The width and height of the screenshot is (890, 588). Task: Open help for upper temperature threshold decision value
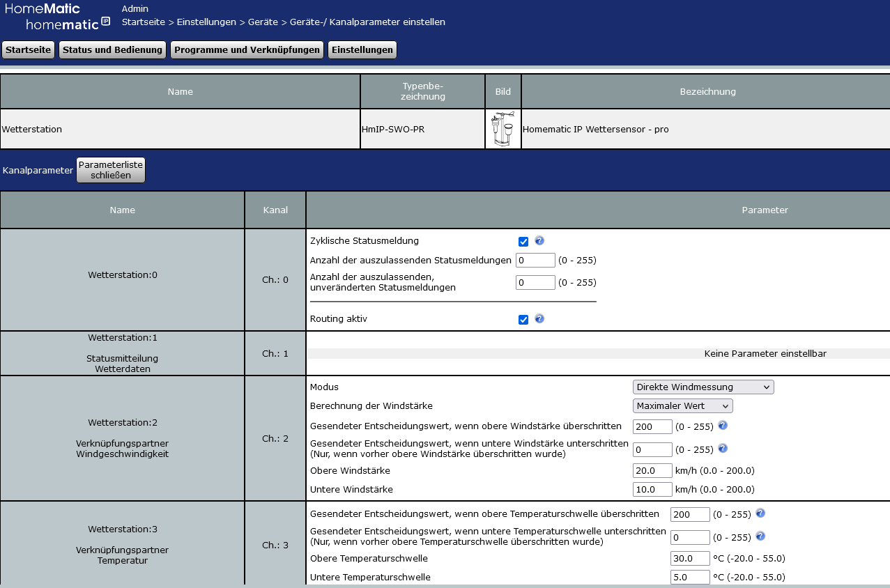(x=760, y=513)
